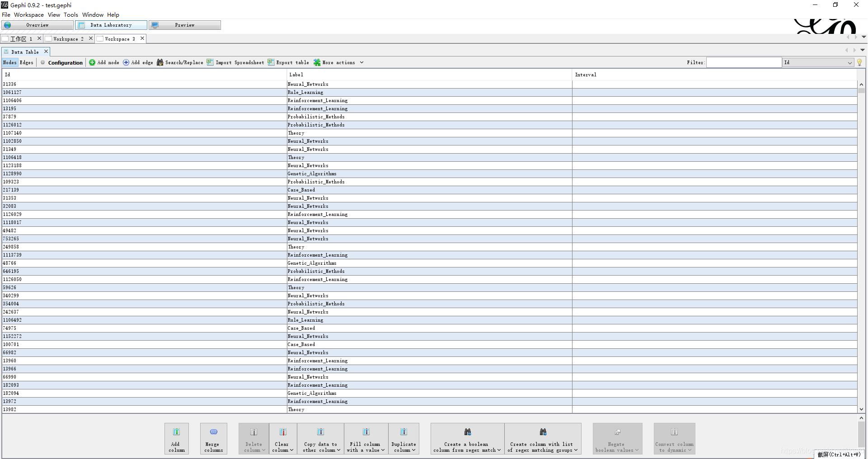Select the Case_Based label for Id 217139
This screenshot has width=868, height=459.
click(301, 190)
